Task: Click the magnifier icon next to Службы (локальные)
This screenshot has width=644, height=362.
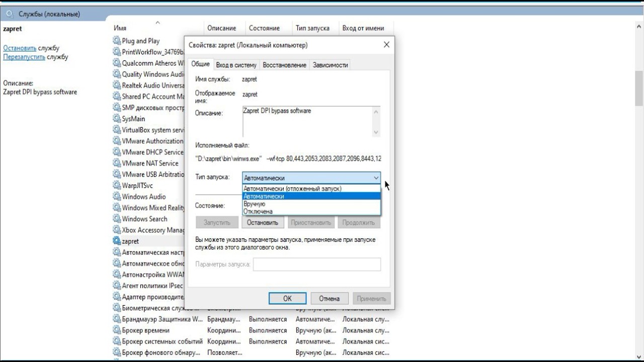Action: coord(10,14)
